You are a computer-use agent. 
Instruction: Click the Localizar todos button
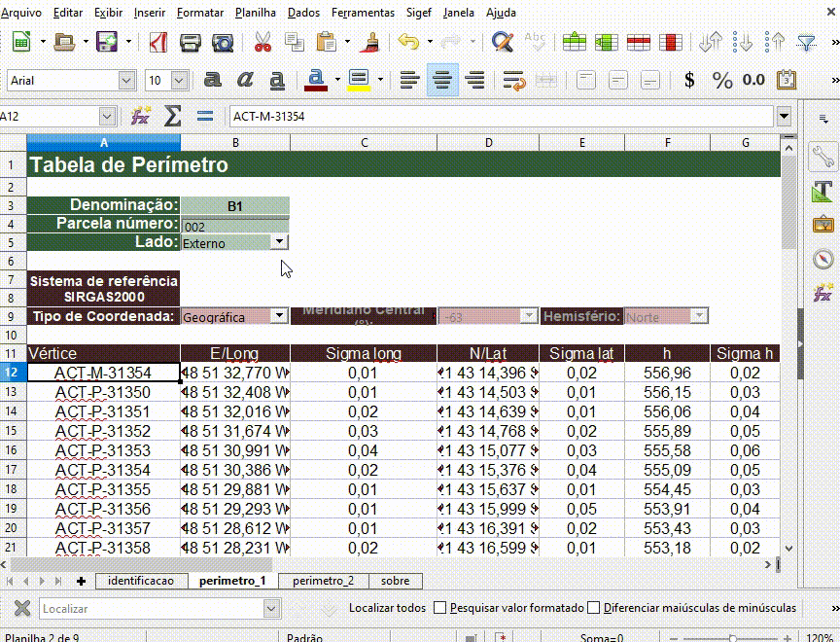387,608
